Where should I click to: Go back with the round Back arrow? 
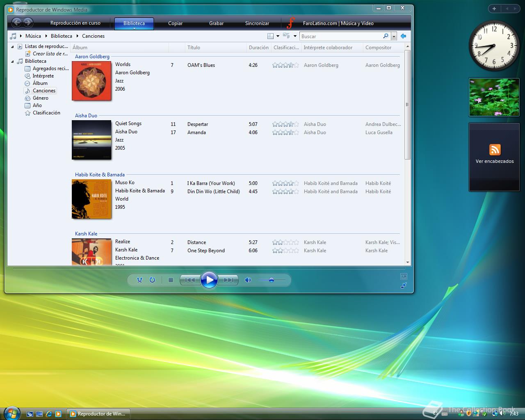17,23
